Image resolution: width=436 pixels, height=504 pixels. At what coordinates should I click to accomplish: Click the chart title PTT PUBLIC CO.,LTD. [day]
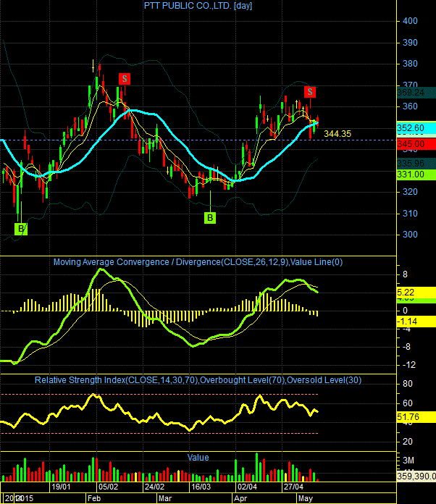coord(198,6)
